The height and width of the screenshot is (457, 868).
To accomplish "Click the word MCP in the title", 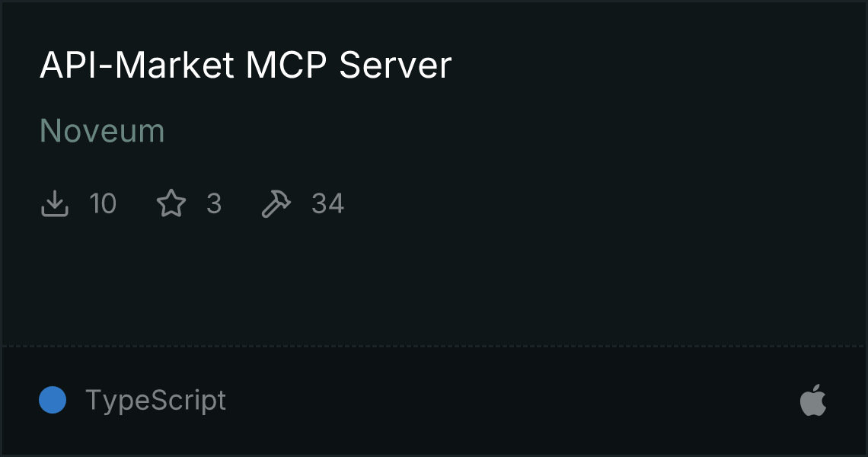I will pos(286,65).
